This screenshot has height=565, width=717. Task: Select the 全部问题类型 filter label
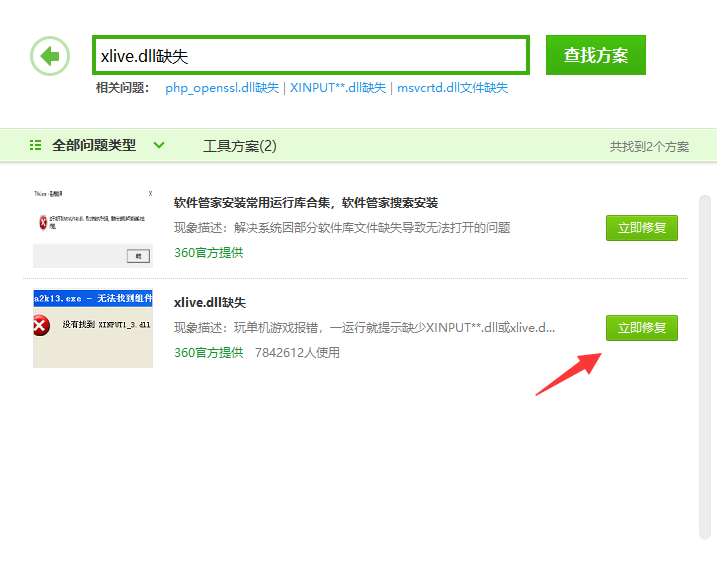(x=94, y=145)
